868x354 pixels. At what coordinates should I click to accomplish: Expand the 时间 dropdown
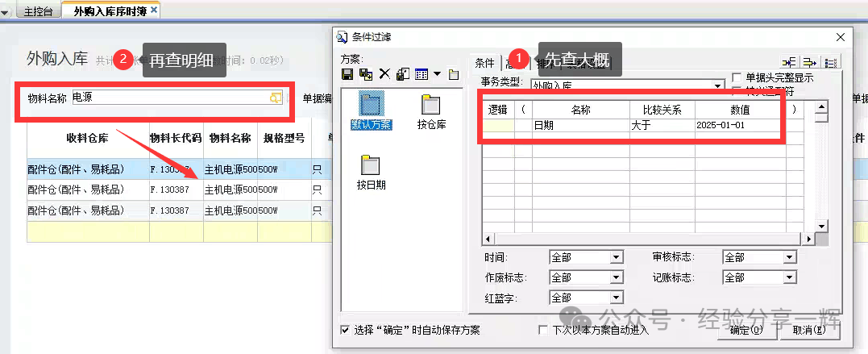616,257
